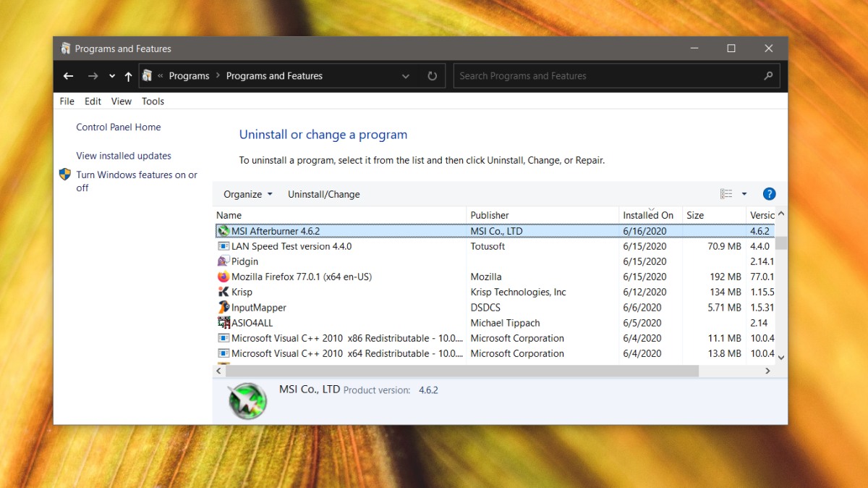Click the change view icon
This screenshot has width=868, height=488.
[x=726, y=194]
